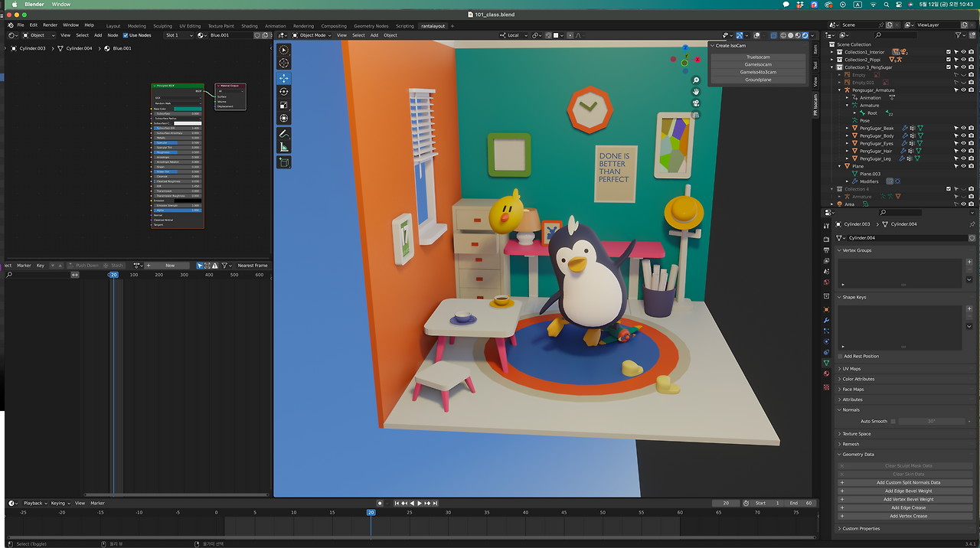Open the Render properties tab icon
The image size is (980, 548).
pos(826,239)
